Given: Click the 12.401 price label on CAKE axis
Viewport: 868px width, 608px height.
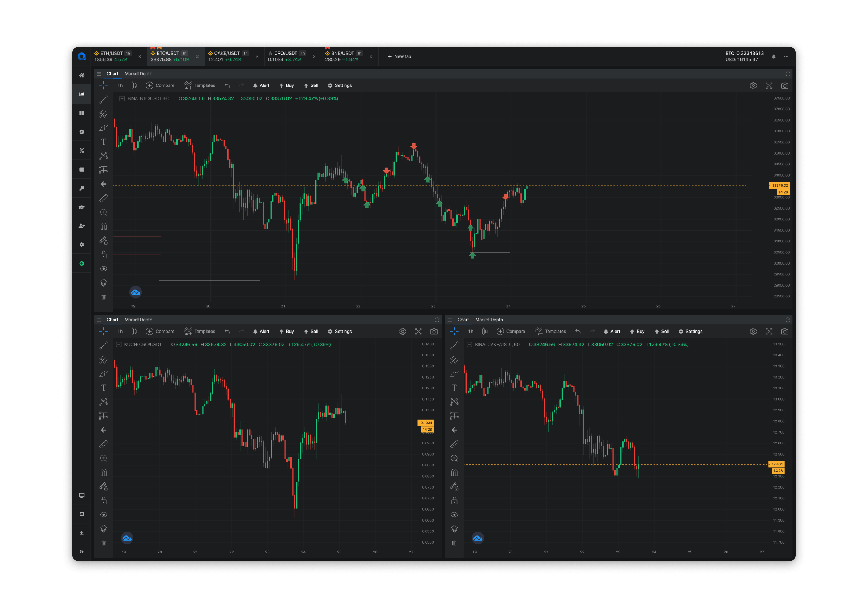Looking at the screenshot, I should click(x=776, y=465).
